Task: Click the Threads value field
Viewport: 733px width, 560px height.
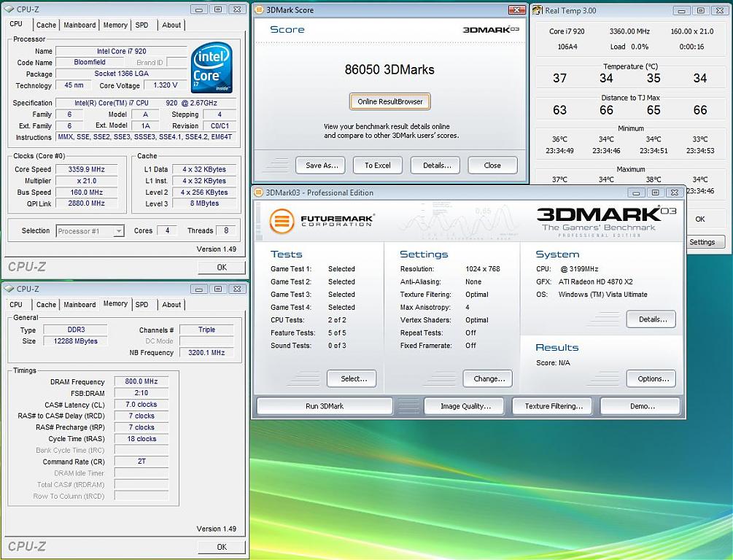Action: click(x=226, y=230)
